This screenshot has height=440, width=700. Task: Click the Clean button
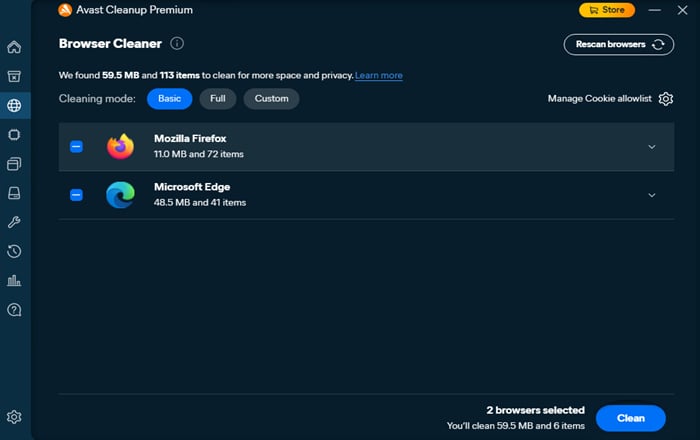[x=630, y=418]
